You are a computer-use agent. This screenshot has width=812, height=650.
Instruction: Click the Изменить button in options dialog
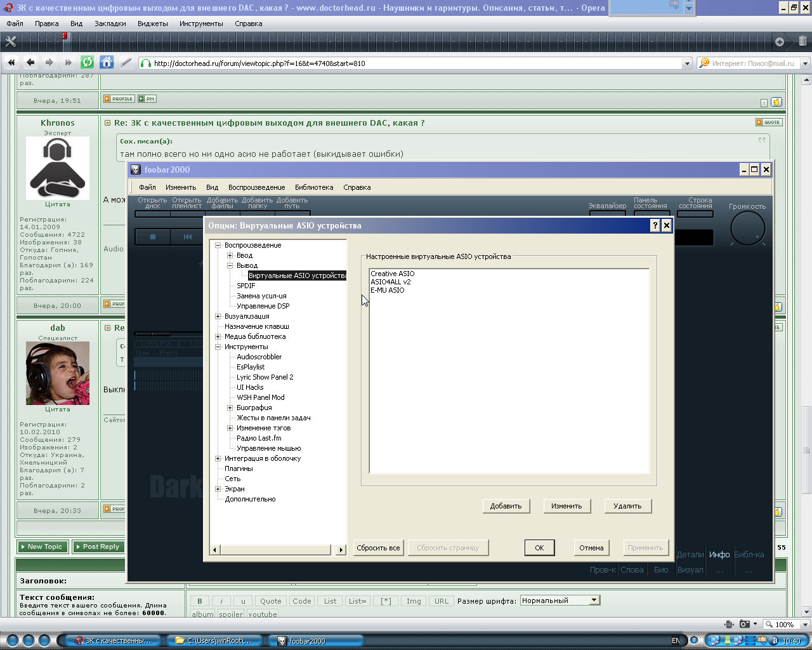(x=566, y=506)
